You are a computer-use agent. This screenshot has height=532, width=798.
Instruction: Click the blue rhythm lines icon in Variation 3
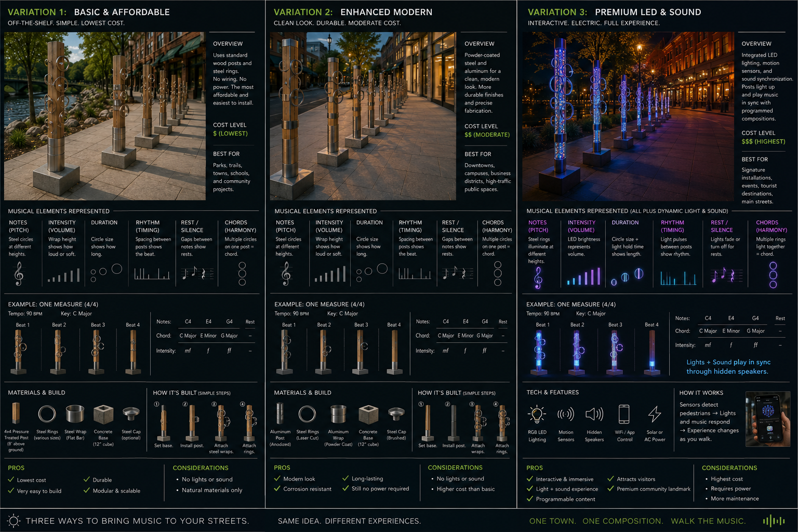(678, 277)
